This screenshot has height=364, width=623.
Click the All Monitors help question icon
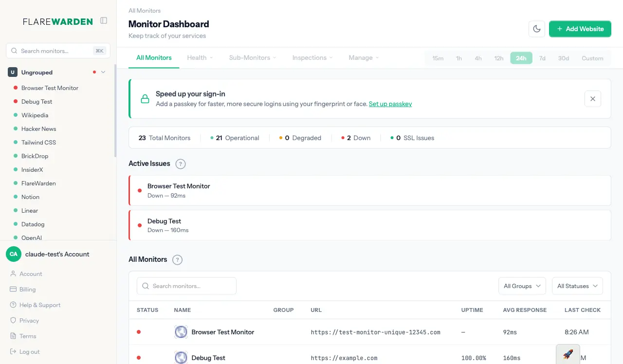[178, 260]
